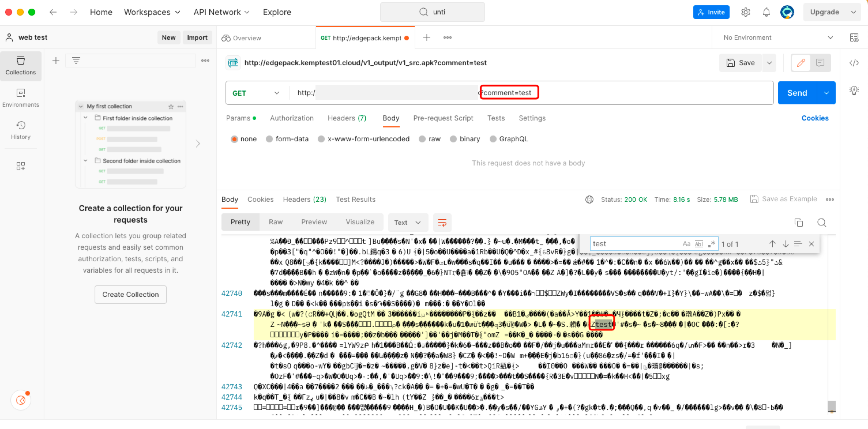This screenshot has width=868, height=429.
Task: Toggle word wrap in response viewer
Action: (442, 222)
